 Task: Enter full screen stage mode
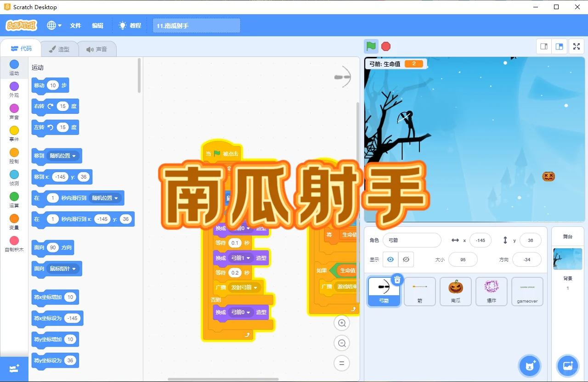[x=576, y=46]
